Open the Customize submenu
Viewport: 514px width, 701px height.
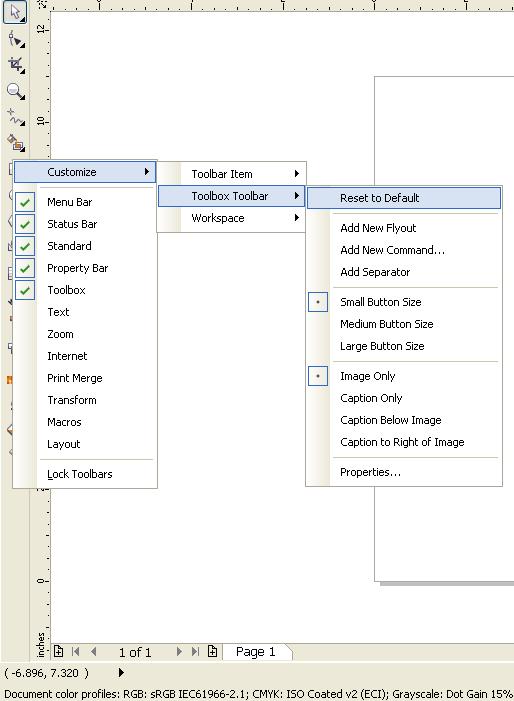click(85, 172)
